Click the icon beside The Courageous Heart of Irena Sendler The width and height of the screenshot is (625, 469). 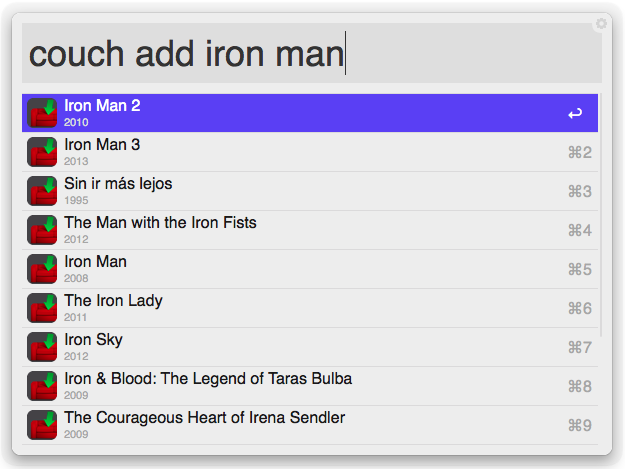point(43,425)
